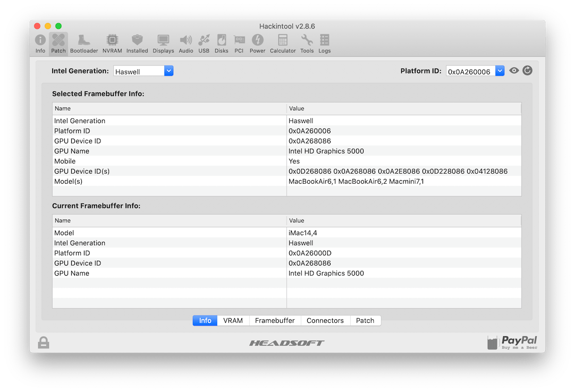Open the USB section

(204, 44)
